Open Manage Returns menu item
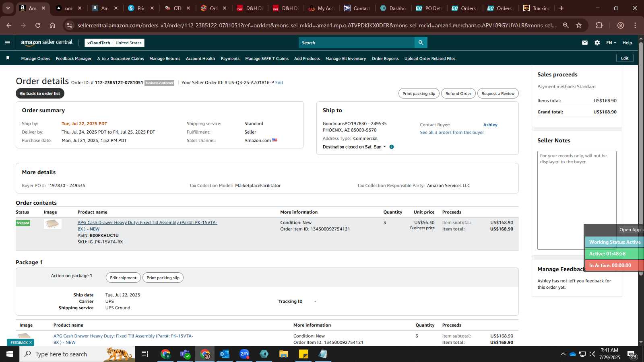644x362 pixels. coord(165,59)
